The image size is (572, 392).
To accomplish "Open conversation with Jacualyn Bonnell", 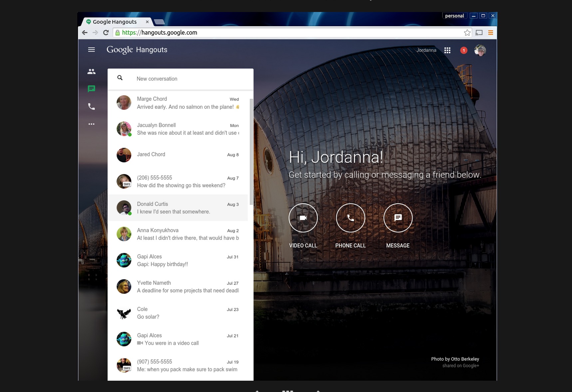I will click(178, 129).
